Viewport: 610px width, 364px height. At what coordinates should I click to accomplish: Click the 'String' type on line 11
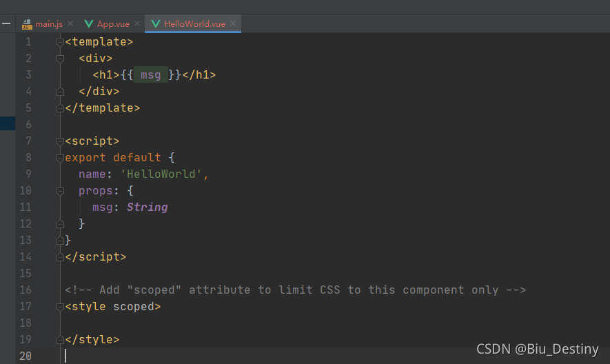coord(147,207)
